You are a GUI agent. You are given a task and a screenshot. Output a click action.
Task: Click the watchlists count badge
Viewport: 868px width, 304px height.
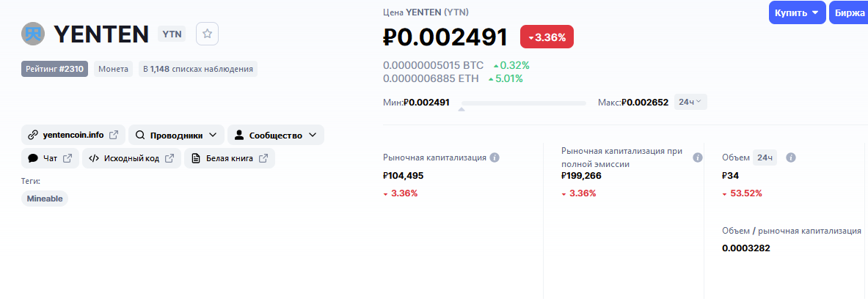click(198, 69)
